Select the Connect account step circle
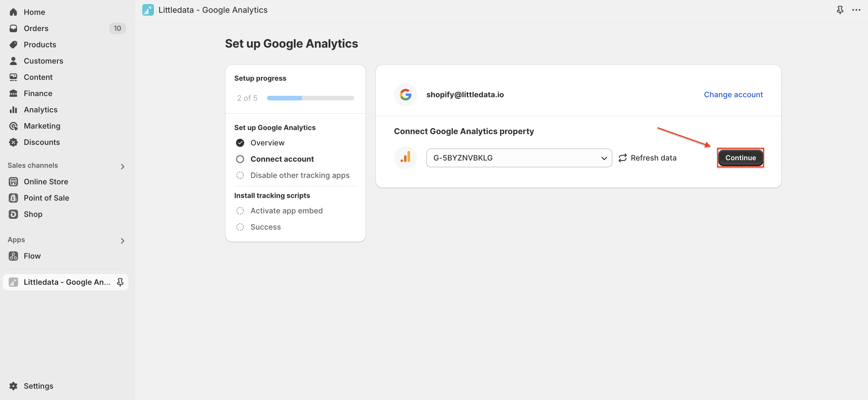868x400 pixels. 240,159
